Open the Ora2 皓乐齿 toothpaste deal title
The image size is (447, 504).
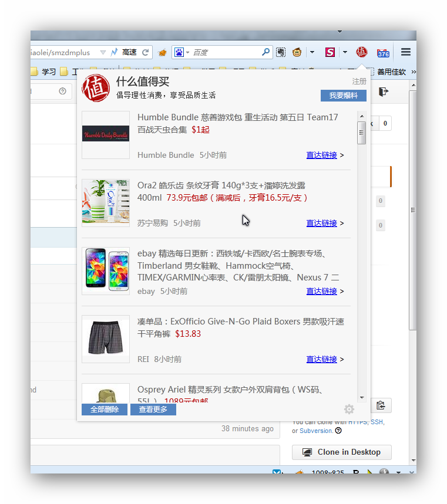(223, 191)
